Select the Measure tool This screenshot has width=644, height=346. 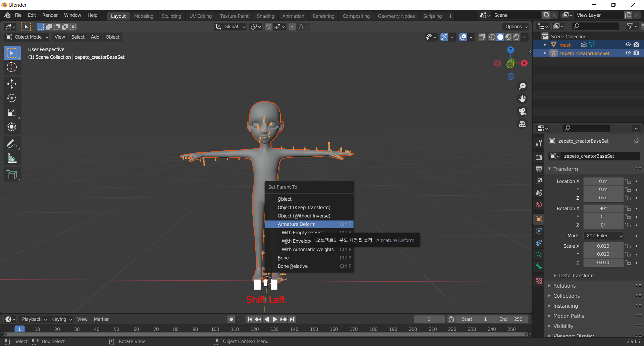pyautogui.click(x=12, y=158)
